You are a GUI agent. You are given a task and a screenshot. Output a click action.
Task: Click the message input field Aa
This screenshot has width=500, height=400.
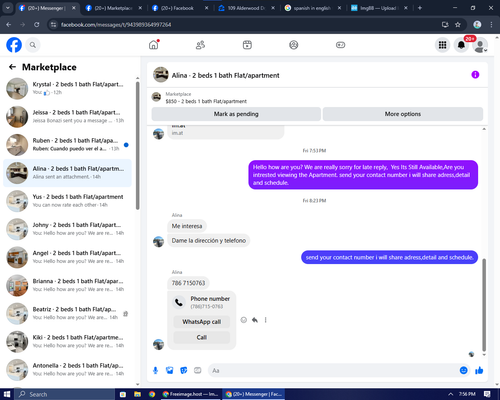(333, 370)
